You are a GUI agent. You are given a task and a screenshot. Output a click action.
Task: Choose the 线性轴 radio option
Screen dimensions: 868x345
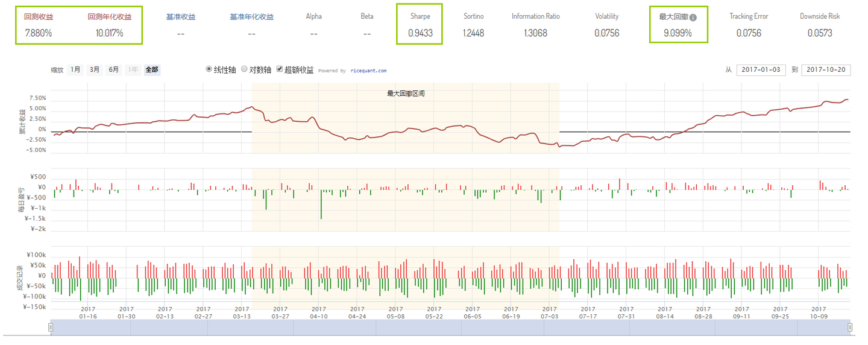click(209, 69)
